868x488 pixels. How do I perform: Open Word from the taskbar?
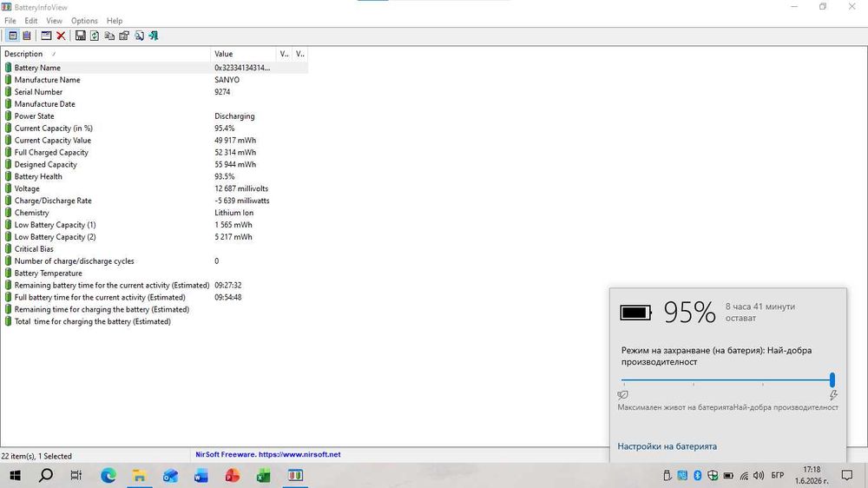[x=201, y=475]
